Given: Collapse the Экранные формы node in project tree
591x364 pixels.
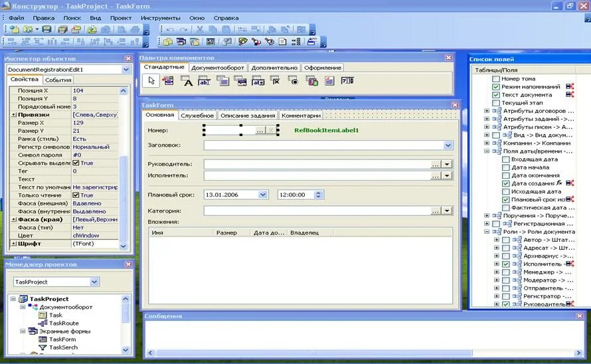Looking at the screenshot, I should coord(23,331).
